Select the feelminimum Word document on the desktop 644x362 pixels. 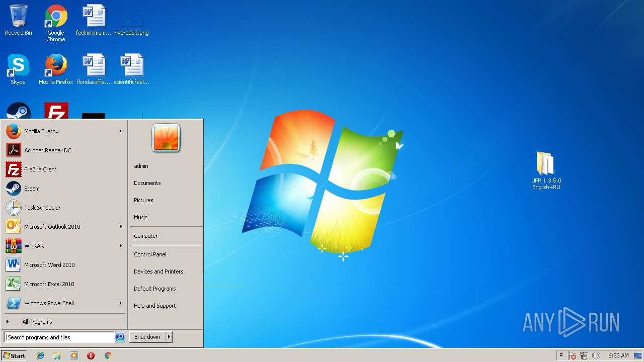coord(94,20)
